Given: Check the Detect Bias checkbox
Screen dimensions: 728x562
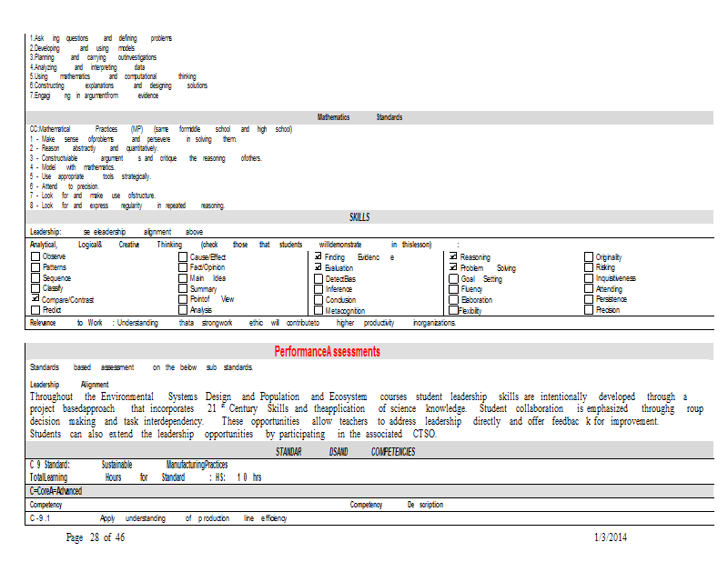Looking at the screenshot, I should pos(318,278).
